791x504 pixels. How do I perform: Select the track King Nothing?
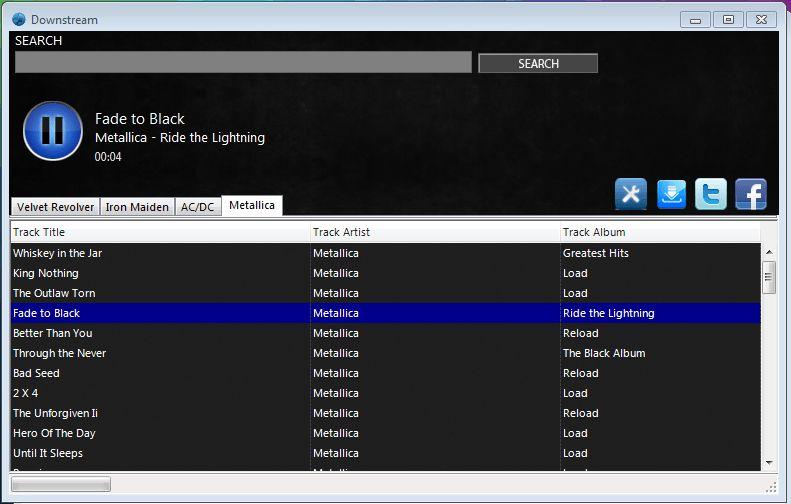385,273
